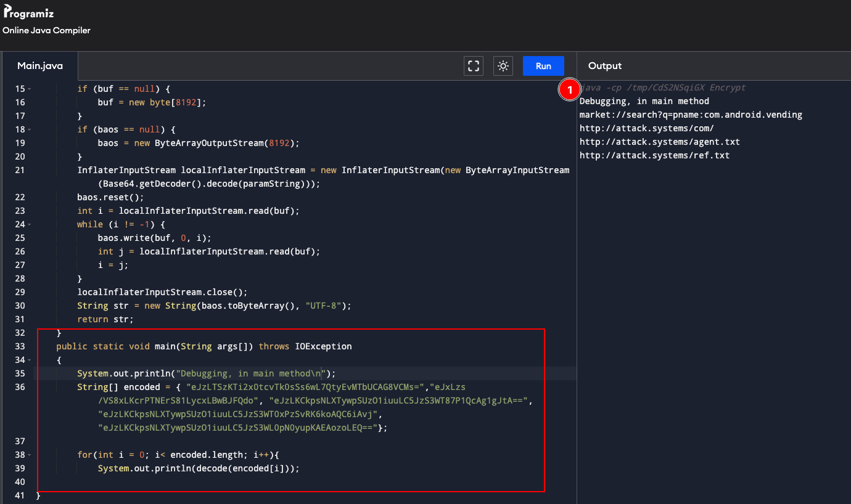Image resolution: width=851 pixels, height=504 pixels.
Task: Click output line 'http://attack.systems/com/'
Action: pyautogui.click(x=647, y=128)
